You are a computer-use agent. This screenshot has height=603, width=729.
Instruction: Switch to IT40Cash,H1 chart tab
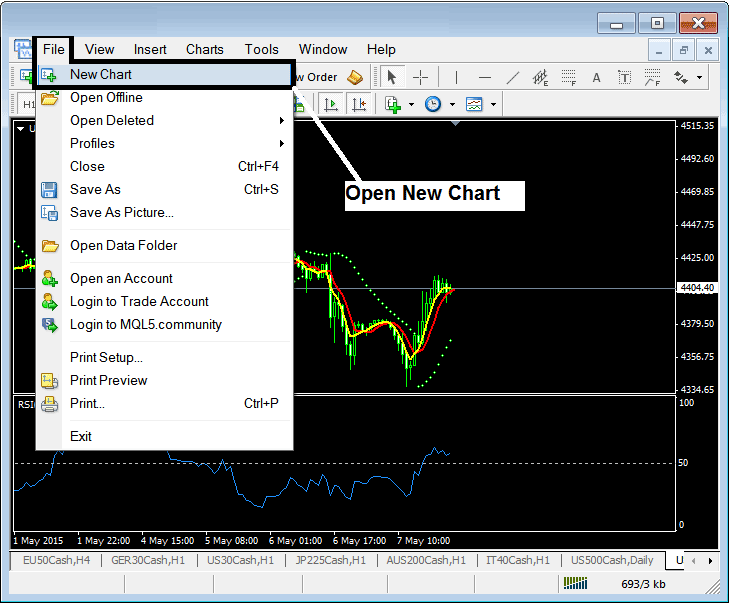pyautogui.click(x=517, y=560)
